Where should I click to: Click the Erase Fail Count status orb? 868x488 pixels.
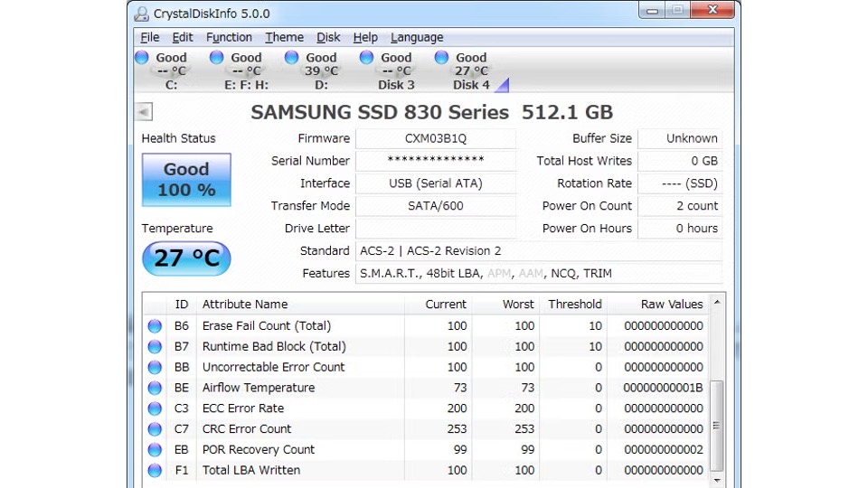(155, 326)
